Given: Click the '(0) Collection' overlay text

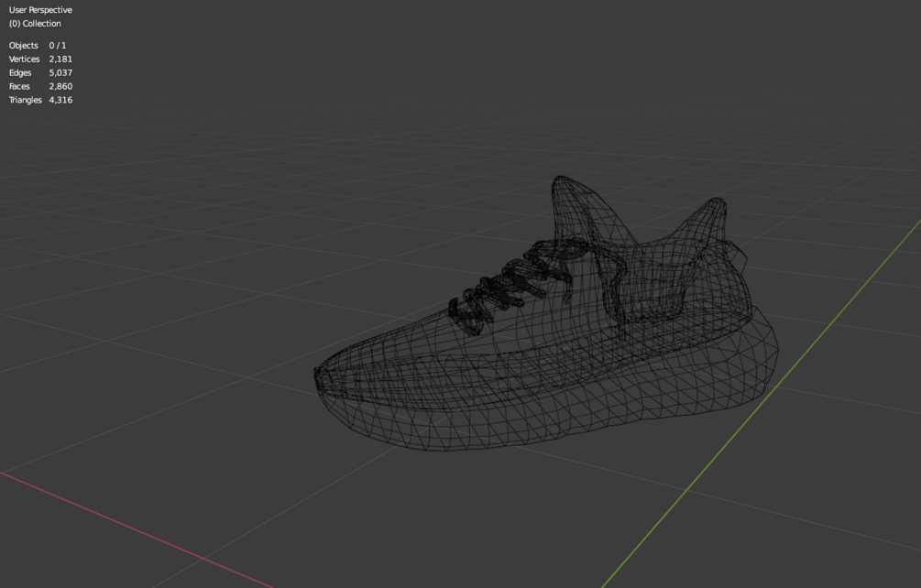Looking at the screenshot, I should tap(35, 24).
